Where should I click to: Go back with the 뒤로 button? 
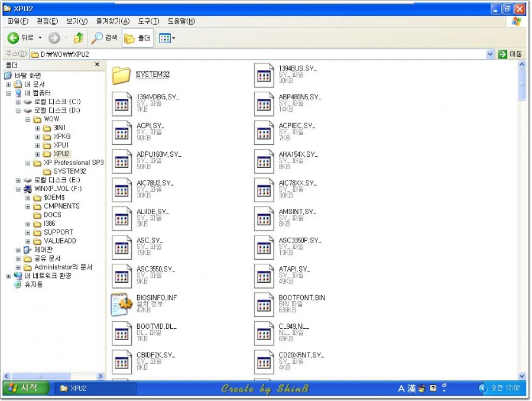point(20,38)
